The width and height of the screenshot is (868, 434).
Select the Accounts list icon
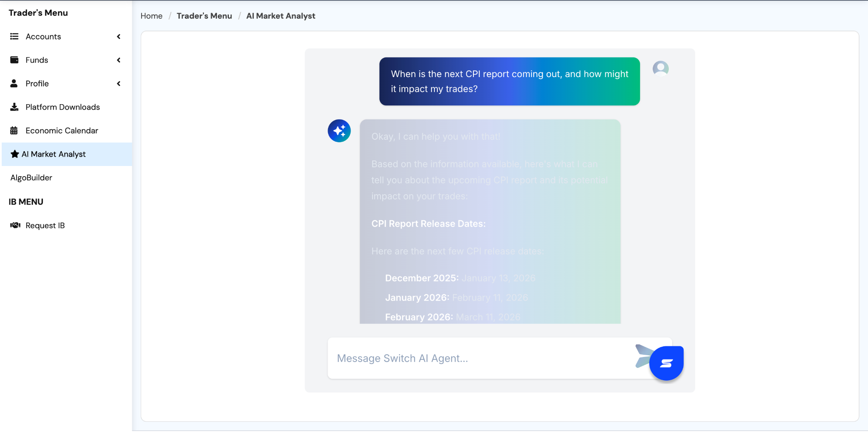(x=14, y=36)
